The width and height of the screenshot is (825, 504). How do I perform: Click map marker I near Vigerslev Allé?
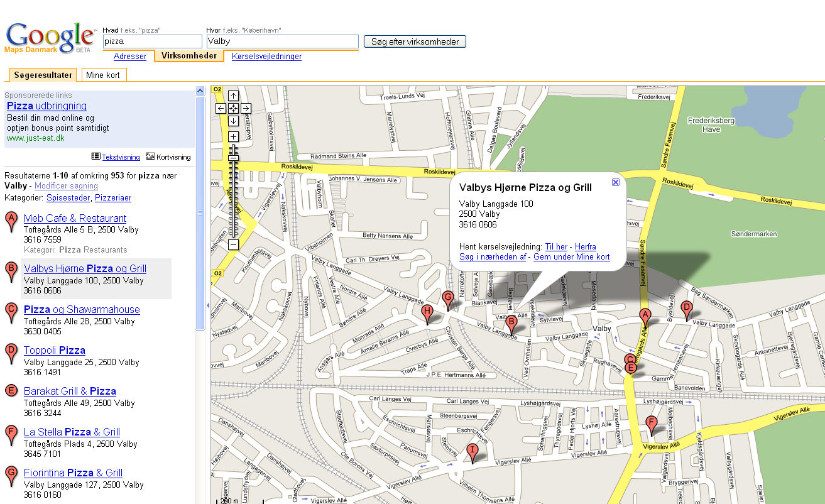tap(473, 451)
